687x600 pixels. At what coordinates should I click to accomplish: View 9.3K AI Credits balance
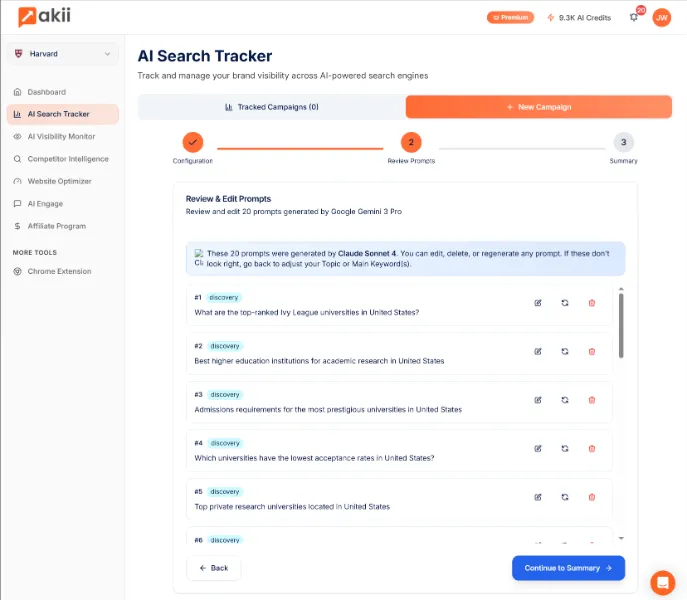(579, 18)
